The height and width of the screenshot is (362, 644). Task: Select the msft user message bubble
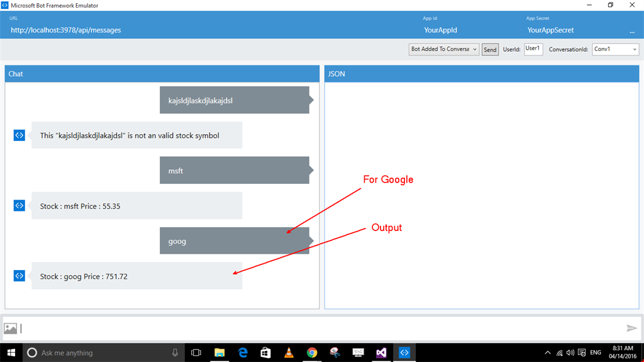236,170
